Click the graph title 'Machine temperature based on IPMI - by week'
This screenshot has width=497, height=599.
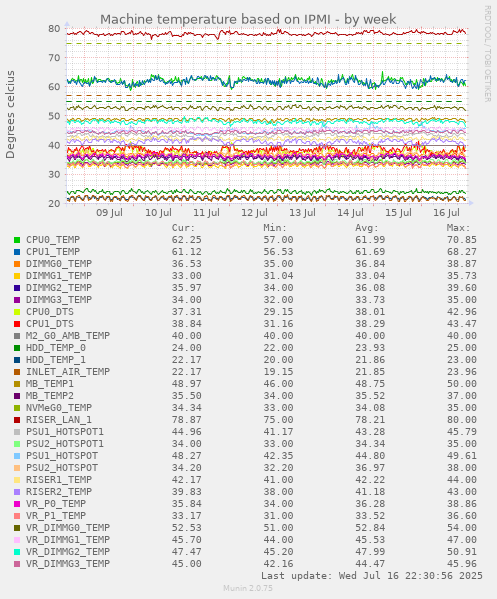tap(248, 19)
